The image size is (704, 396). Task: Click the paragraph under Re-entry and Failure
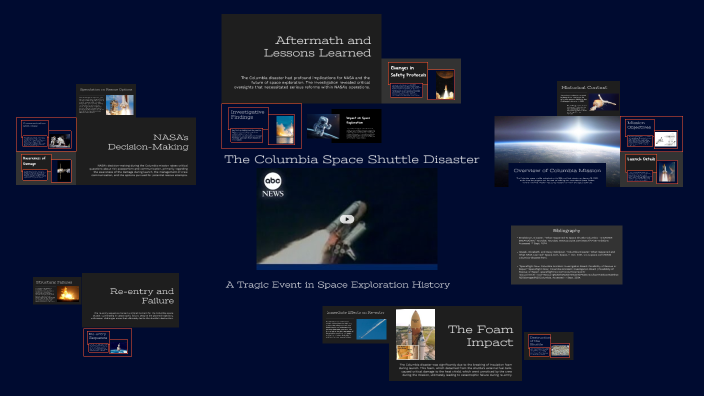click(x=133, y=315)
